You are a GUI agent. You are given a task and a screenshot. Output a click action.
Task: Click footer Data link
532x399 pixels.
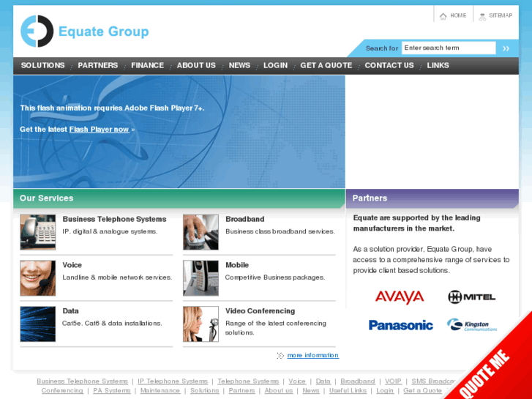click(x=323, y=381)
